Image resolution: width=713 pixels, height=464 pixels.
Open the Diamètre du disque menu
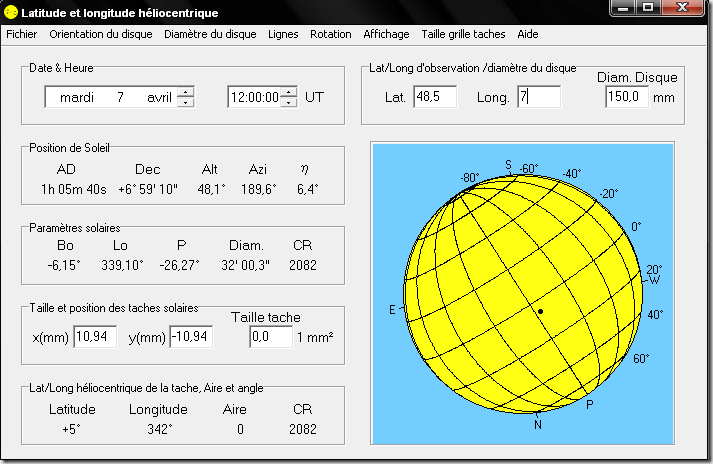pos(210,34)
